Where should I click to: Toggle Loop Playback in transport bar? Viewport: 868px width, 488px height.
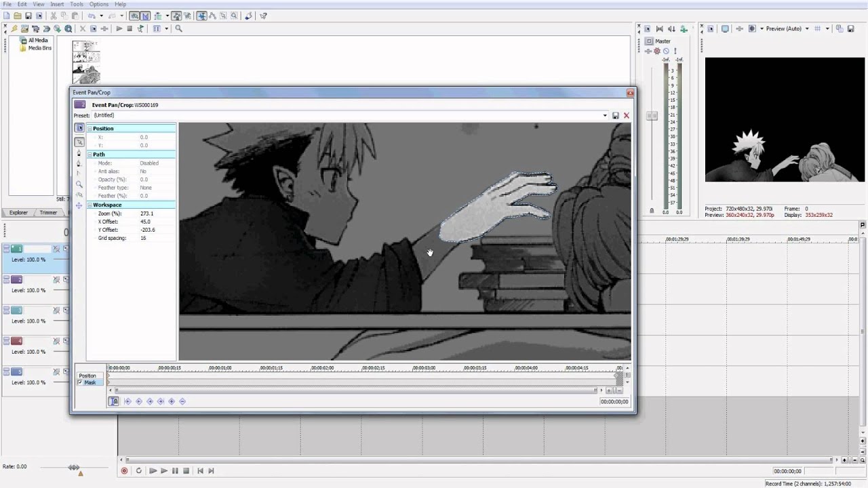click(139, 470)
